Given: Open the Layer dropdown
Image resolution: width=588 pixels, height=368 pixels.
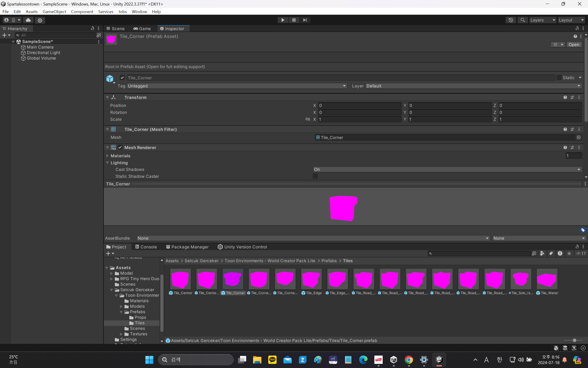Looking at the screenshot, I should [x=474, y=86].
